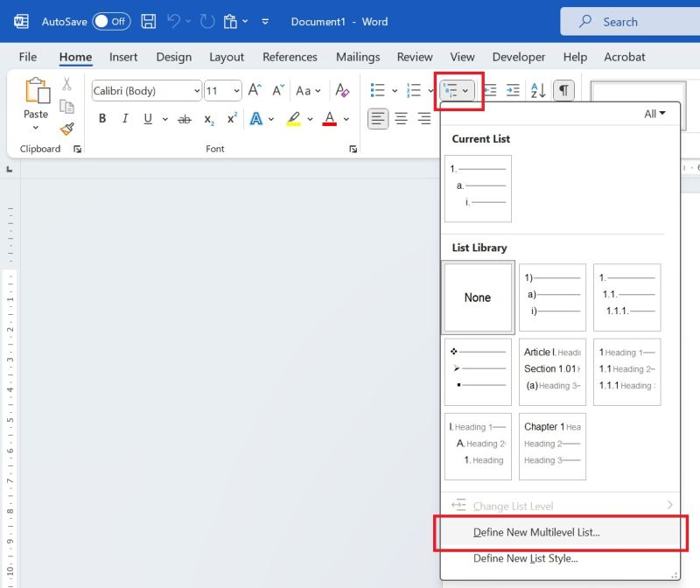Open the Review tab
The image size is (700, 588).
click(414, 57)
